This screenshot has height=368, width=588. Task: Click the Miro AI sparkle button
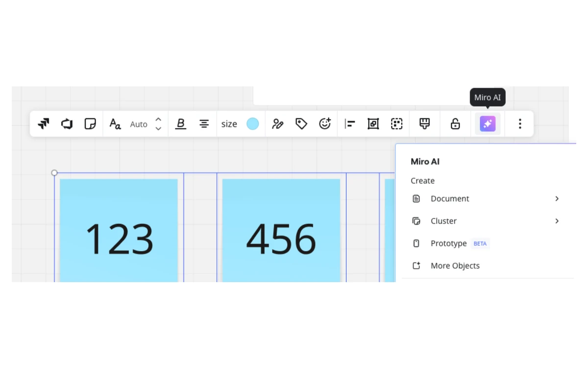(488, 124)
